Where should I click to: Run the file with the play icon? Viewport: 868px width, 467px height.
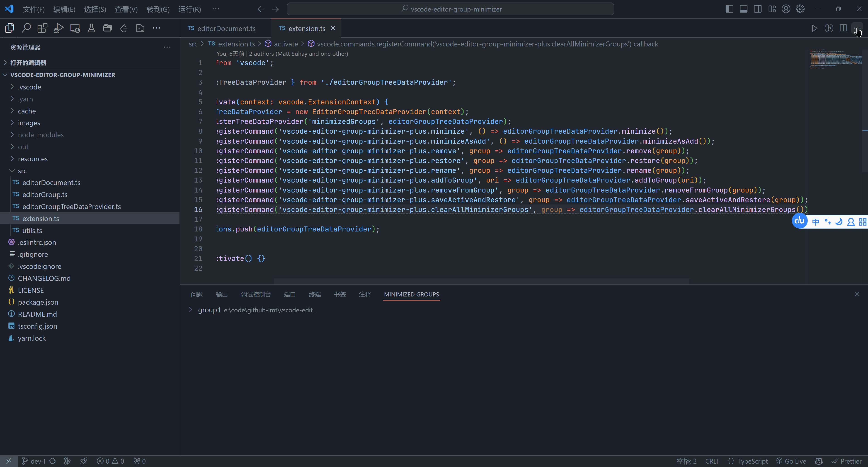pos(815,28)
